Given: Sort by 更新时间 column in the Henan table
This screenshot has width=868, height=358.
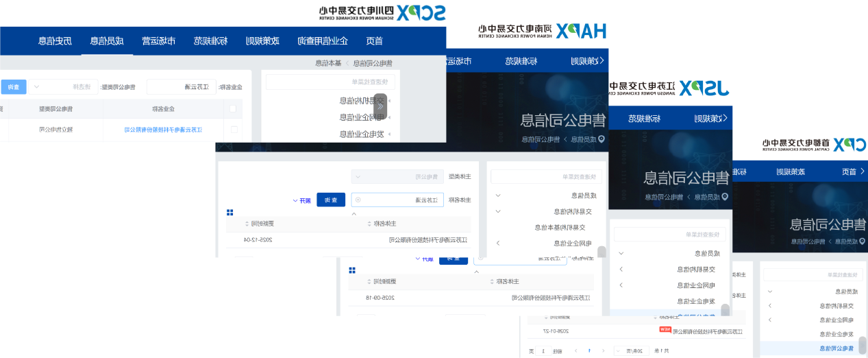Looking at the screenshot, I should pyautogui.click(x=247, y=224).
